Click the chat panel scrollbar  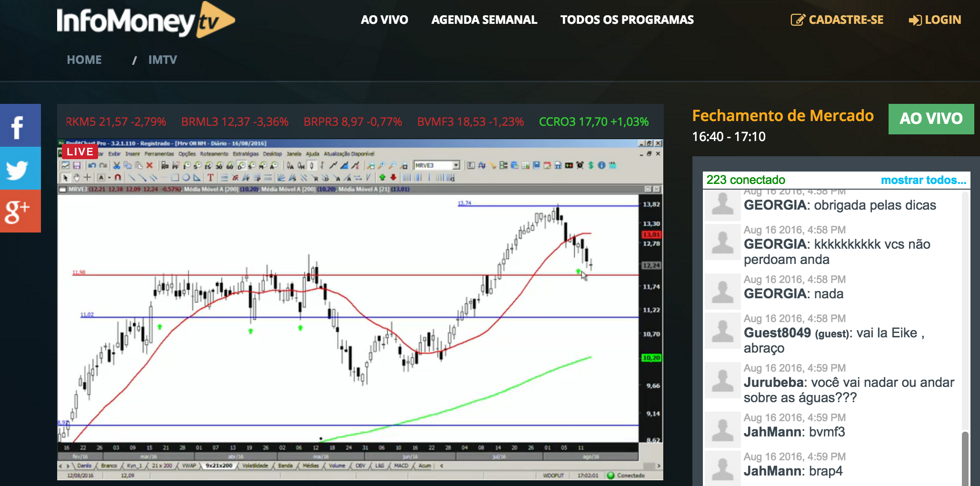(x=965, y=457)
